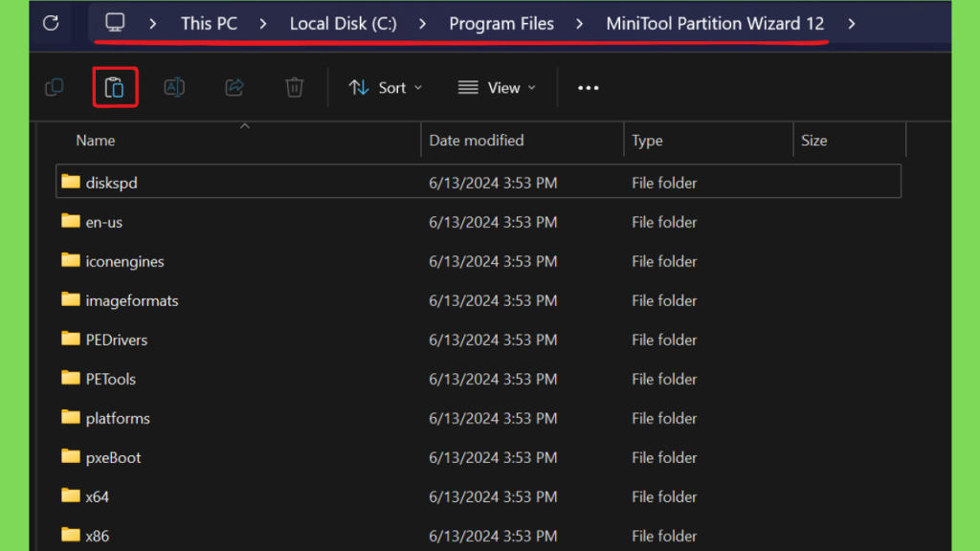Expand the chevron after MiniTool Partition Wizard 12

coord(851,24)
